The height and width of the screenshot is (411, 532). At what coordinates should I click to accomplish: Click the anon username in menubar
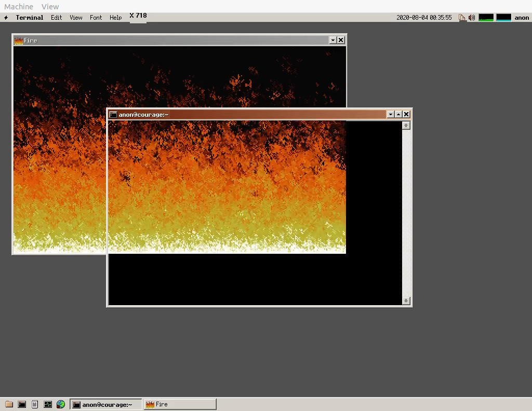522,18
